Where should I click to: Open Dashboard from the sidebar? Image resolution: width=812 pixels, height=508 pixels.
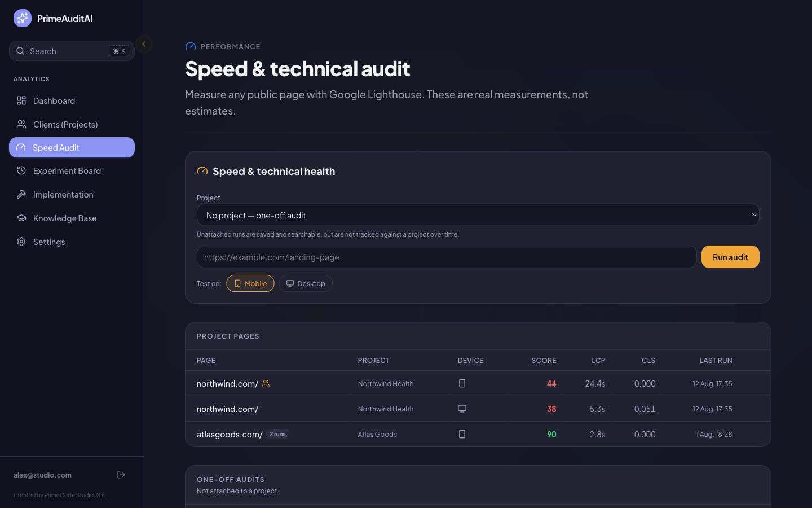[x=72, y=100]
